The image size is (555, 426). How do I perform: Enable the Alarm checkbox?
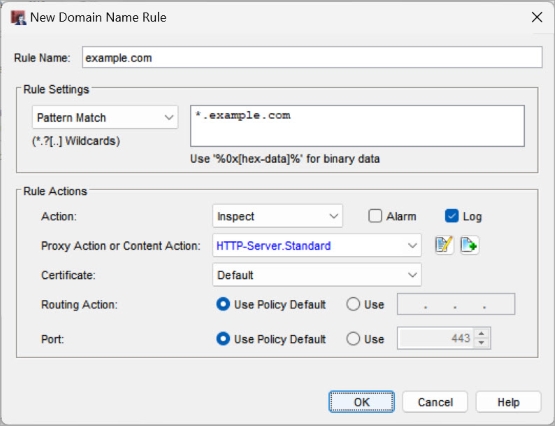(x=375, y=216)
